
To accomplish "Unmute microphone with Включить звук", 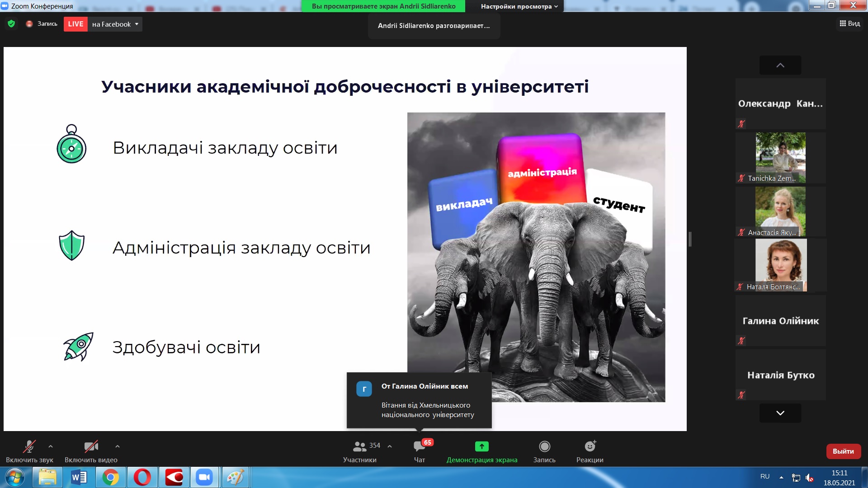I will click(x=29, y=447).
